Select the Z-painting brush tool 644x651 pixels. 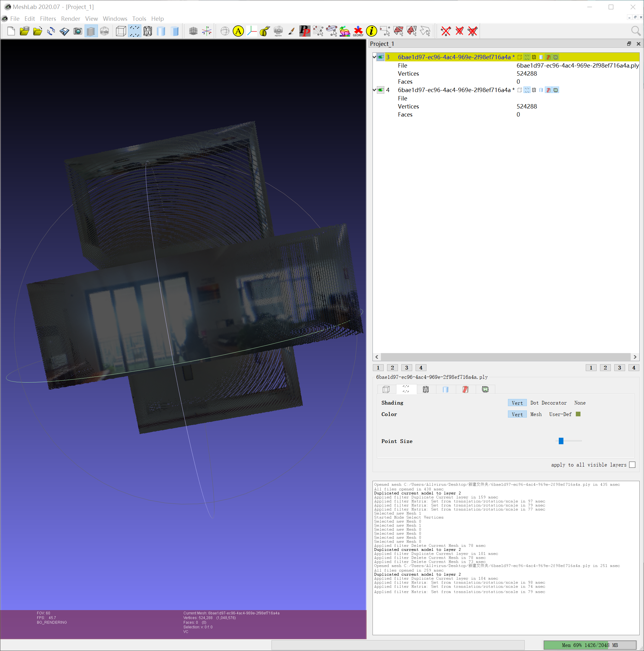[x=291, y=31]
